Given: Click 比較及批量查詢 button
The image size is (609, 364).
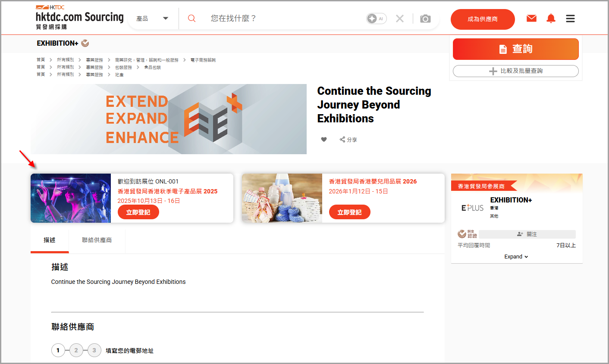Looking at the screenshot, I should tap(515, 71).
